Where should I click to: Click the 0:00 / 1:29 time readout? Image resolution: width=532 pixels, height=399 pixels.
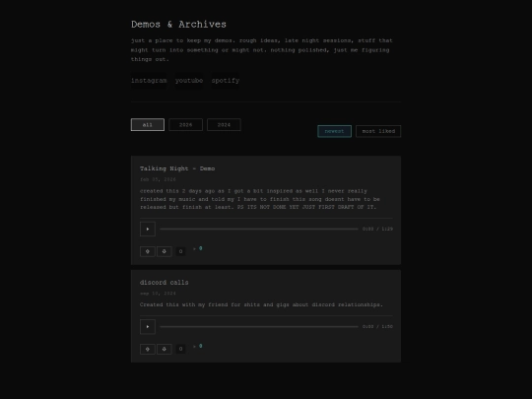tap(377, 229)
